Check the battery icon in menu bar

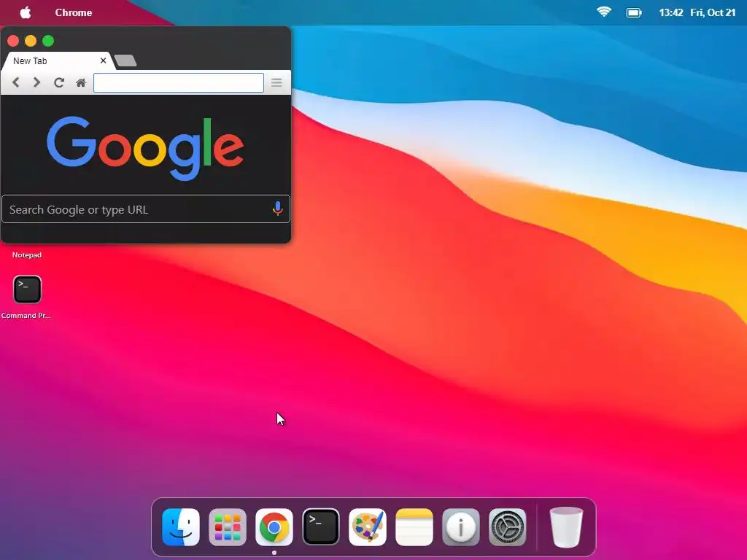[x=634, y=13]
